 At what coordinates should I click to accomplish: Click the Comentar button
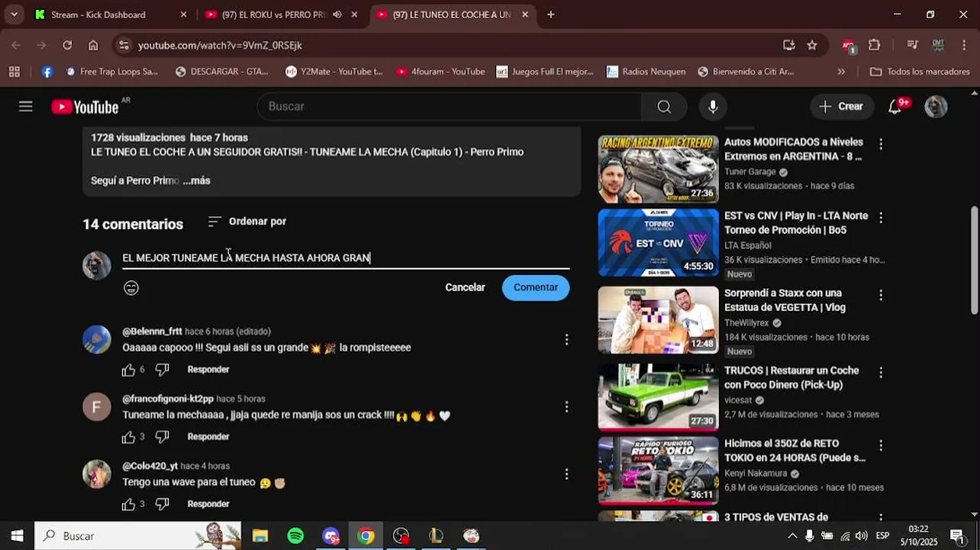coord(536,288)
